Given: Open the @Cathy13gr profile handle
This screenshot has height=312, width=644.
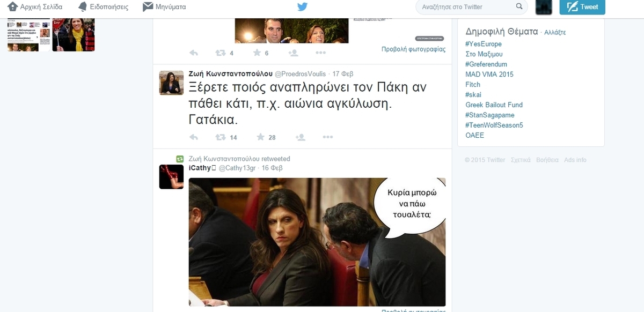Looking at the screenshot, I should 237,168.
